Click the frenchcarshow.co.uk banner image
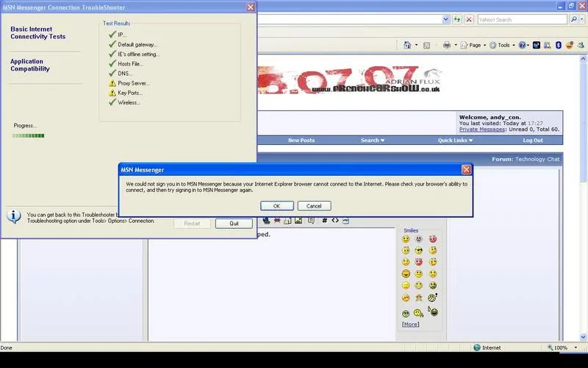The width and height of the screenshot is (588, 368). click(x=351, y=80)
